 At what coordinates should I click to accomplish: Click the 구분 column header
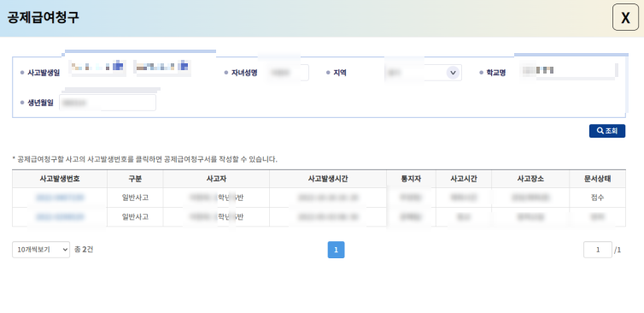135,179
